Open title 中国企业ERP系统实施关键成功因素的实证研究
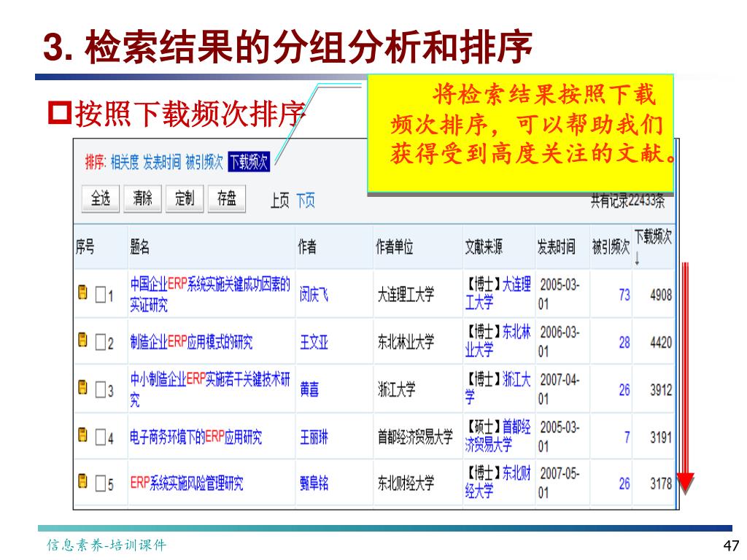This screenshot has width=747, height=560. 210,295
